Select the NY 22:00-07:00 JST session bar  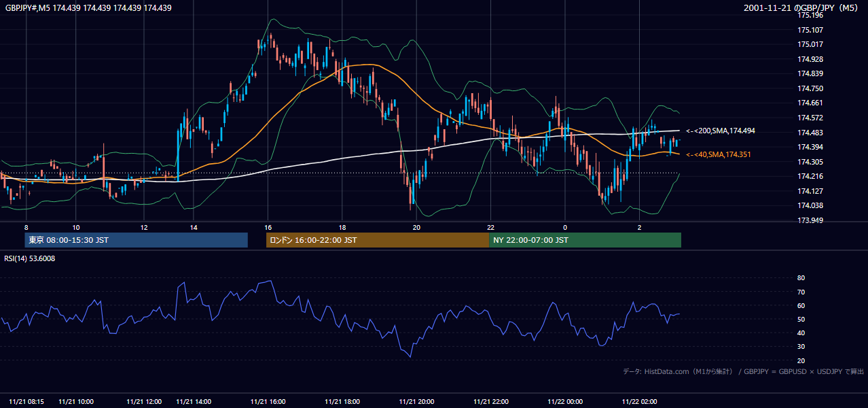coord(585,240)
